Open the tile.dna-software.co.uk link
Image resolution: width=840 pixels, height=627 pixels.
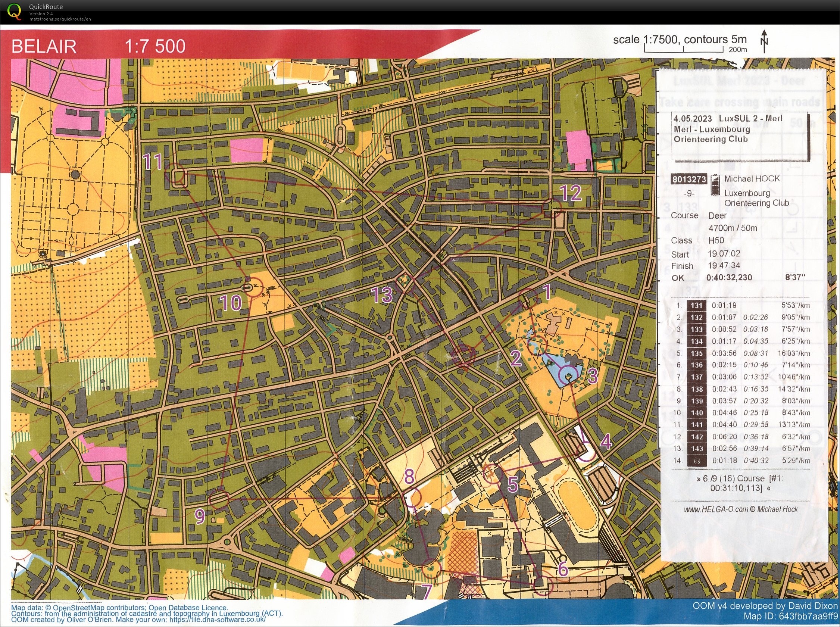[218, 620]
